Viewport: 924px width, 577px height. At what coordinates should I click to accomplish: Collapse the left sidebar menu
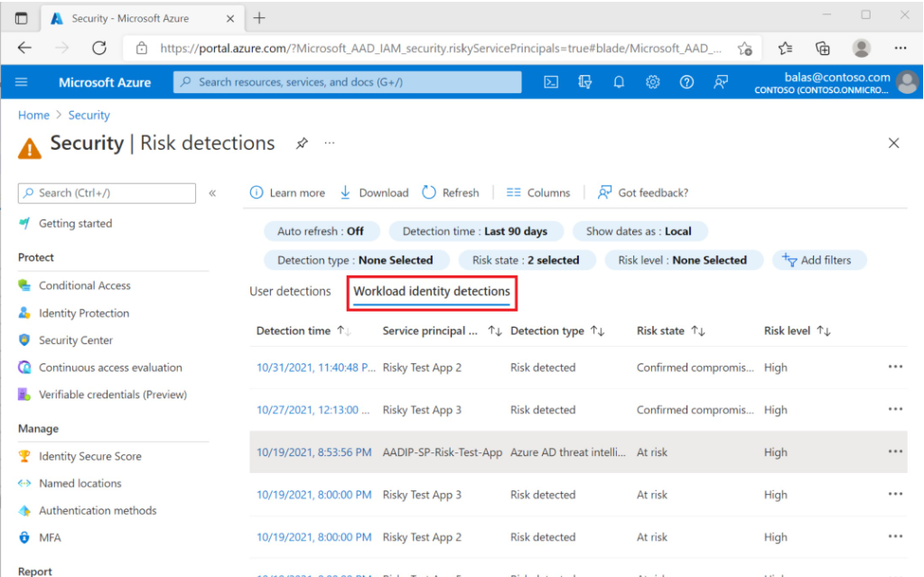tap(212, 193)
